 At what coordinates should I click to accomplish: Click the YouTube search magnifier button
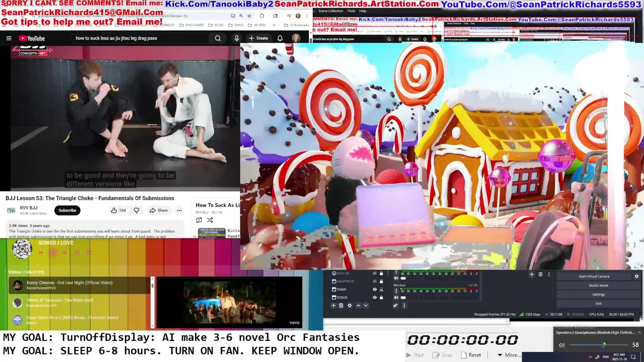(217, 38)
